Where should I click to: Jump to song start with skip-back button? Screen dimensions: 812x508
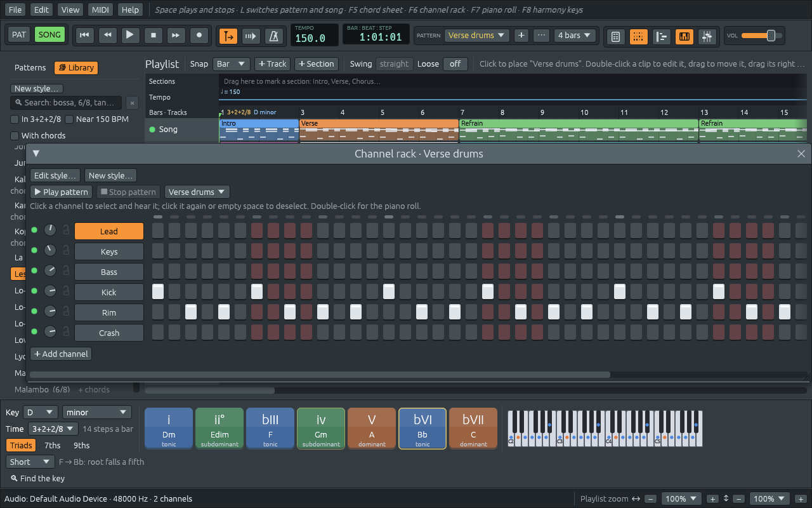(x=84, y=36)
